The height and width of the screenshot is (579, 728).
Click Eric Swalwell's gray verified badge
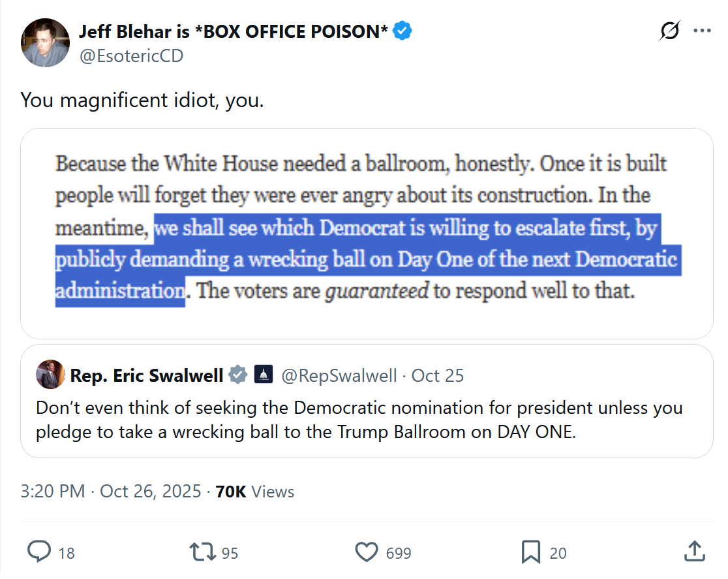[237, 375]
